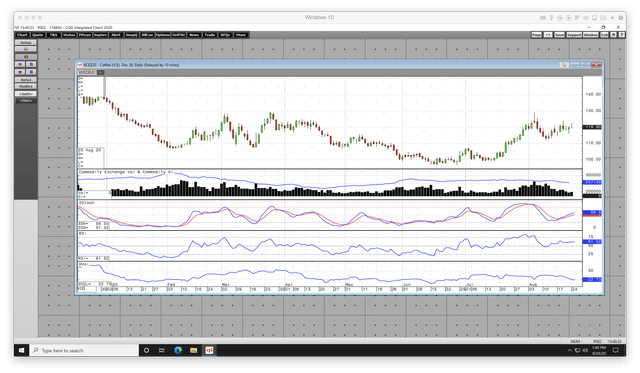The height and width of the screenshot is (373, 640).
Task: Click the Windows search input field
Action: (x=84, y=350)
